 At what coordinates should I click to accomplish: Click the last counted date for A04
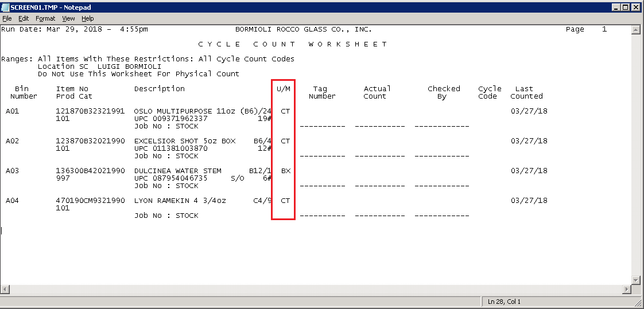(529, 201)
